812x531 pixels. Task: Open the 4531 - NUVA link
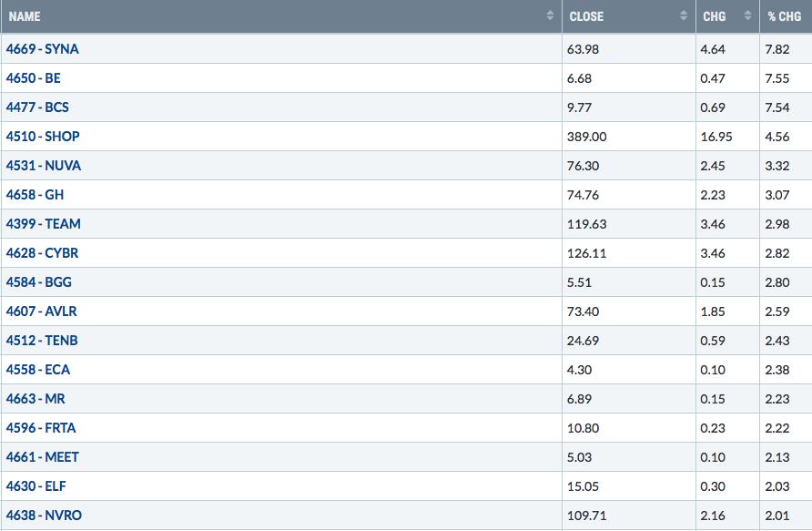tap(44, 166)
